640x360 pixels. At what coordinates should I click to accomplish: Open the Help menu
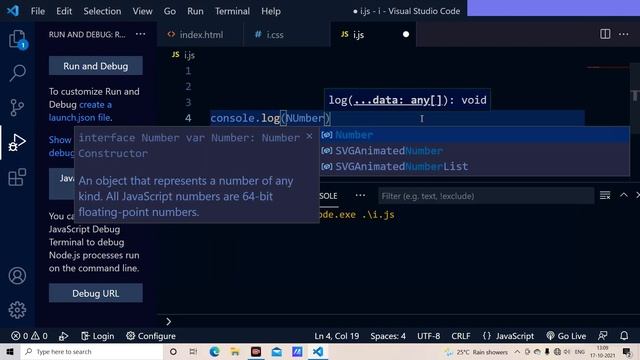(271, 11)
